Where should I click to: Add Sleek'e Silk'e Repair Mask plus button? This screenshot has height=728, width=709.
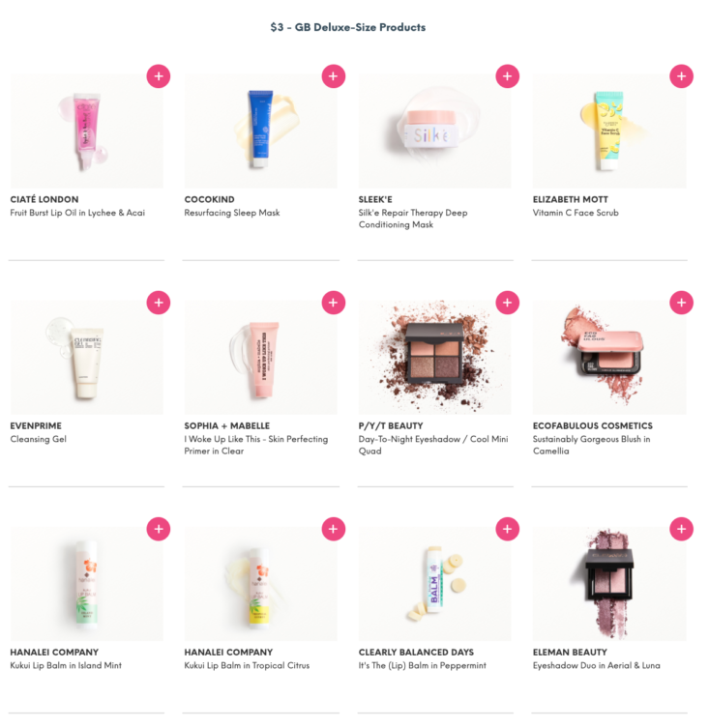pos(508,76)
